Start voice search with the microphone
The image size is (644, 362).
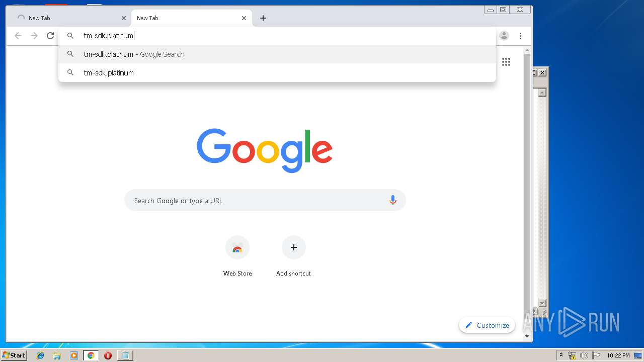[393, 201]
